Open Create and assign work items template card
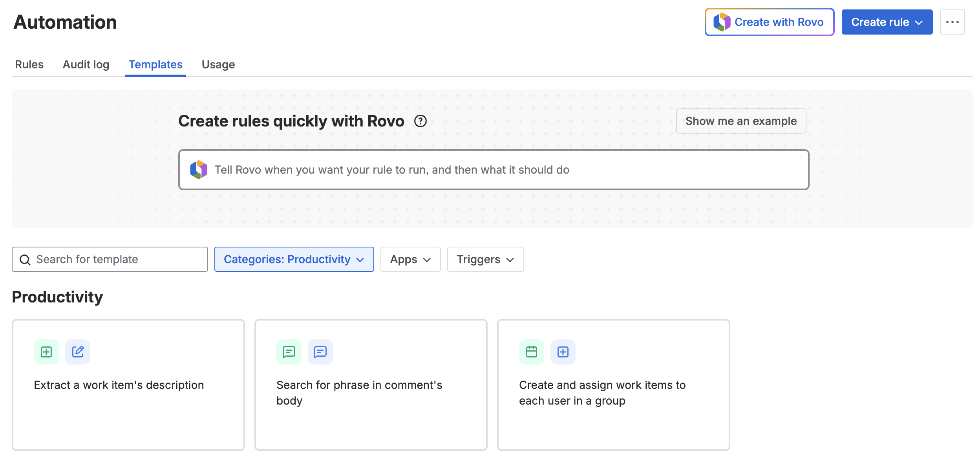This screenshot has height=458, width=980. (x=613, y=393)
